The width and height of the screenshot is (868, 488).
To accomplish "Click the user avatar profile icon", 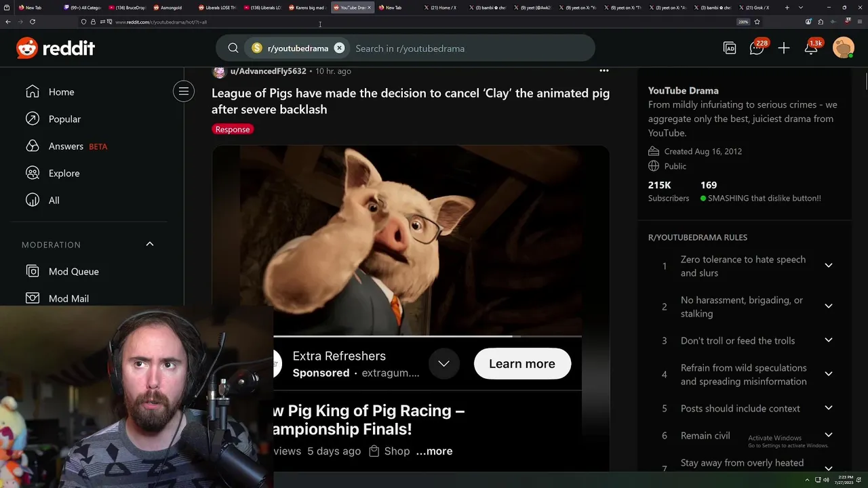I will [x=844, y=47].
